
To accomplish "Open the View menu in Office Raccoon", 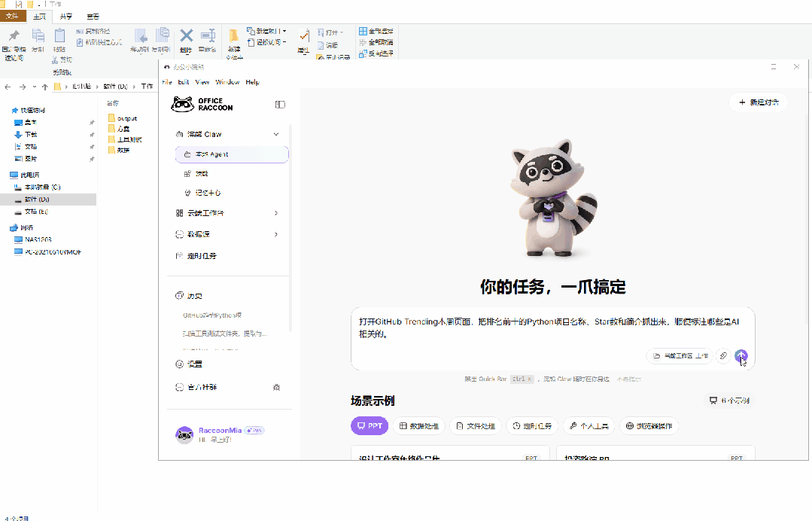I will 202,82.
